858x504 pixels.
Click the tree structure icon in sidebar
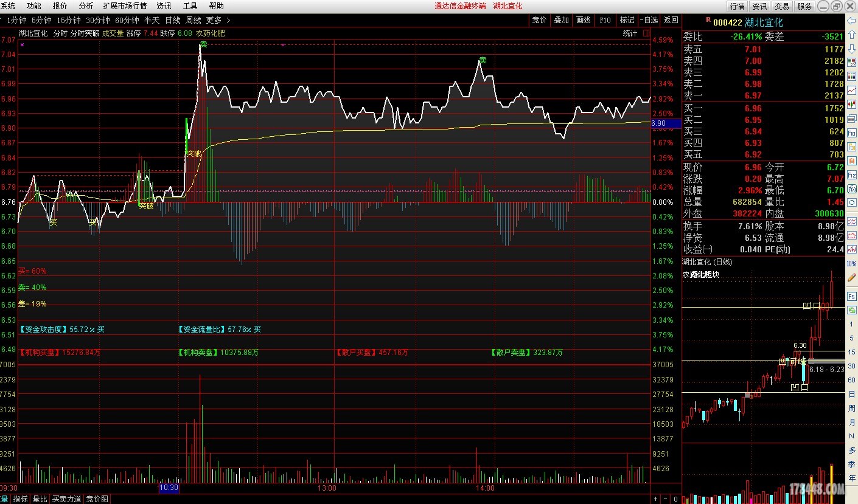click(851, 147)
